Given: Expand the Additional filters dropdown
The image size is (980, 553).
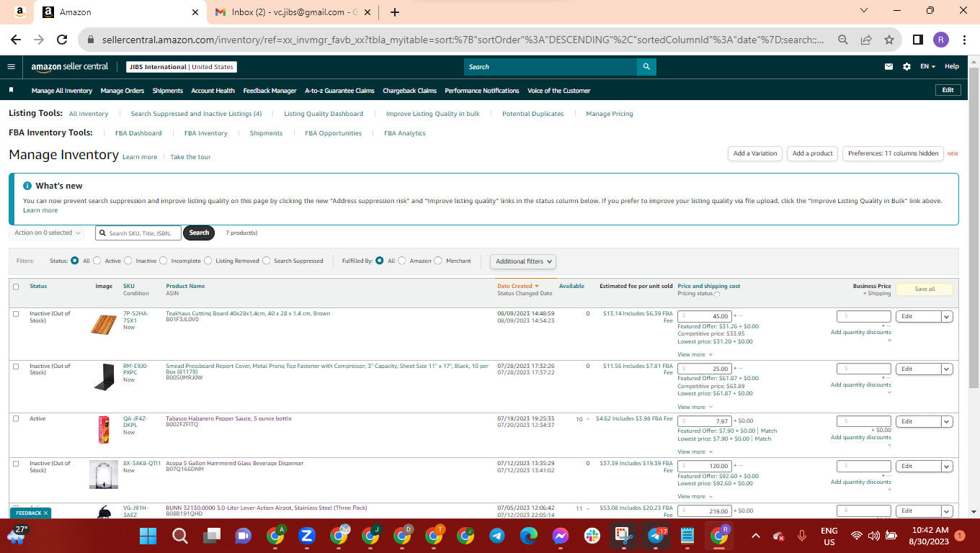Looking at the screenshot, I should [524, 261].
